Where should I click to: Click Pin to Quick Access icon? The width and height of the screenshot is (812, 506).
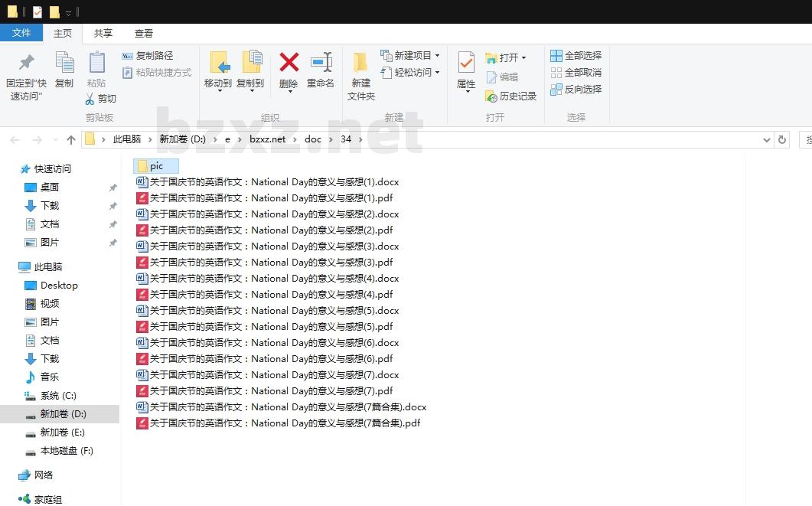pyautogui.click(x=26, y=63)
